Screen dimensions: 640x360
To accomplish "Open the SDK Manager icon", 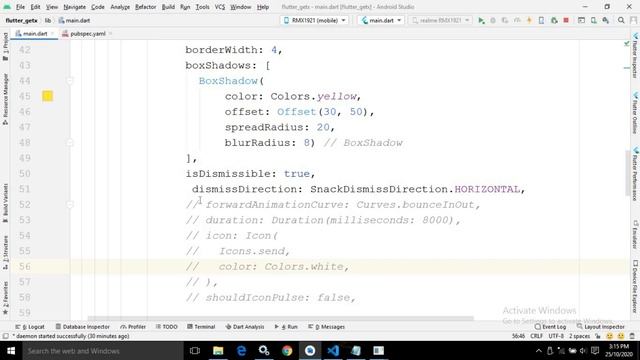I will [606, 20].
